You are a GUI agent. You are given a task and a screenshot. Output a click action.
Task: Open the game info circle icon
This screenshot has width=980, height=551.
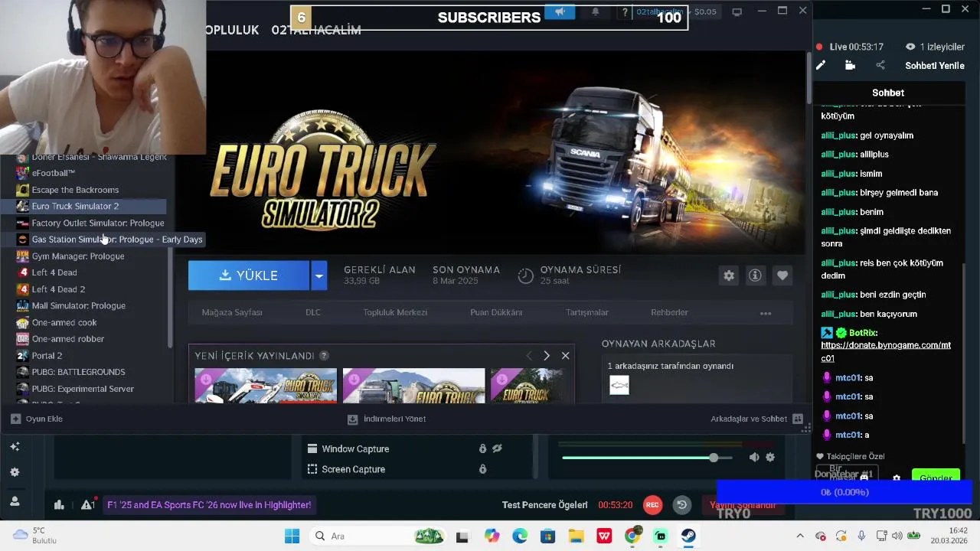pyautogui.click(x=755, y=275)
